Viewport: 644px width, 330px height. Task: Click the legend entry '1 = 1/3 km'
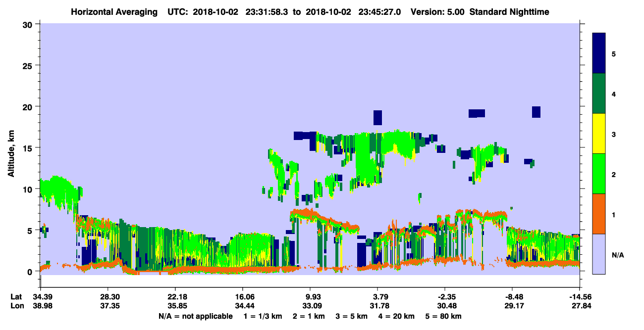263,316
